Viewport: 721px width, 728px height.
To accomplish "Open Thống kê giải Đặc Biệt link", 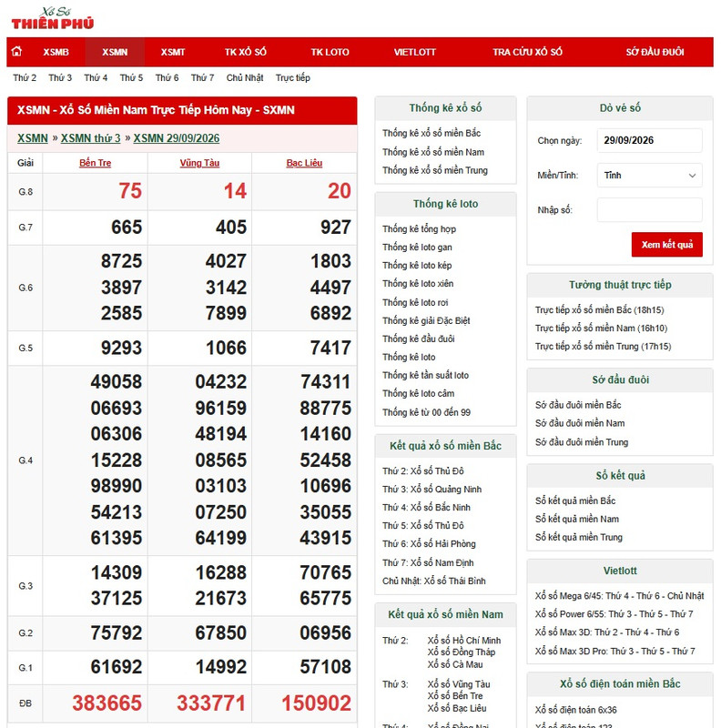I will click(x=426, y=320).
